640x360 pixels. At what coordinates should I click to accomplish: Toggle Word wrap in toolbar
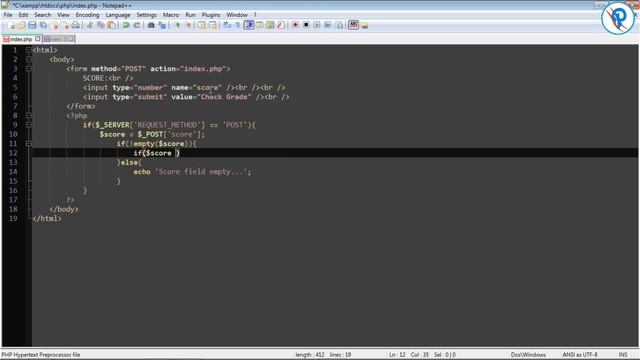coord(227,25)
